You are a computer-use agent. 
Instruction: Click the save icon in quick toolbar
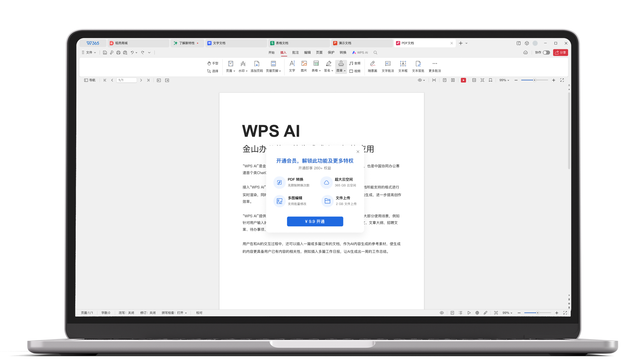[105, 53]
